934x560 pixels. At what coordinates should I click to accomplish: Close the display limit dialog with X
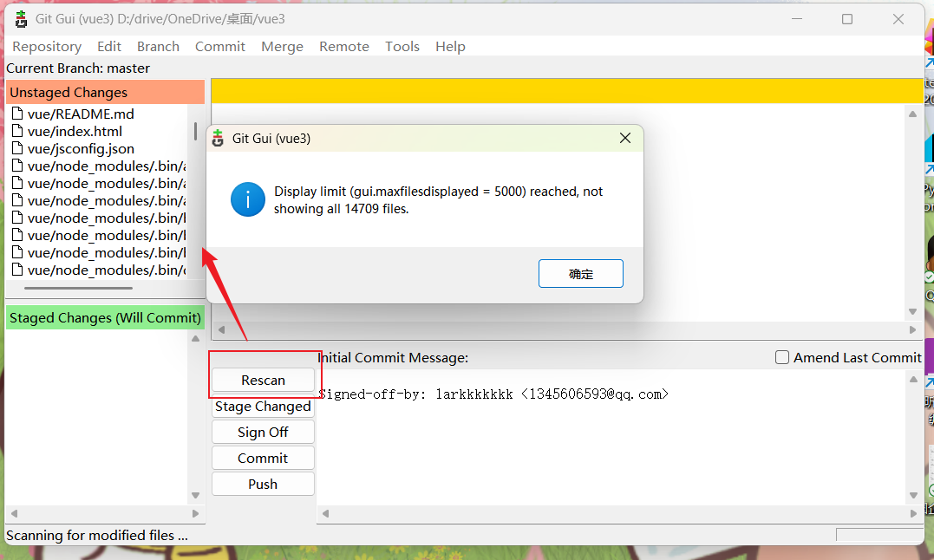click(x=625, y=138)
